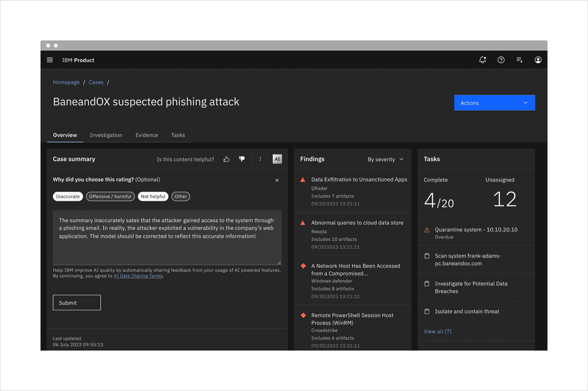Click View all (7) tasks link
The width and height of the screenshot is (588, 391).
click(x=437, y=331)
